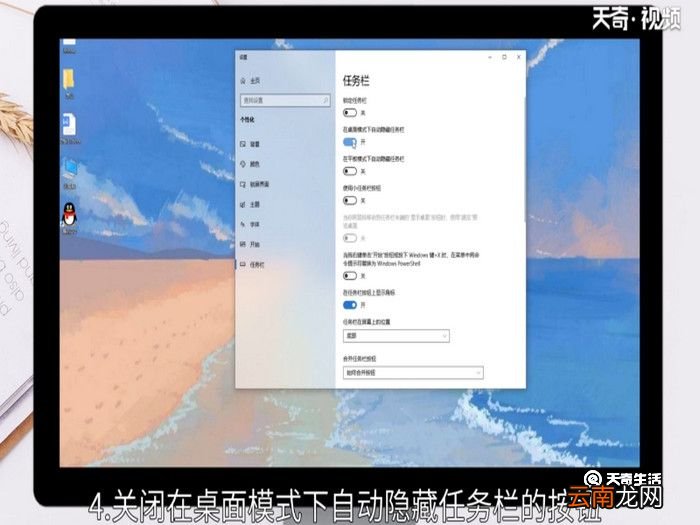Turn off auto-hide taskbar in desktop mode
700x525 pixels.
pyautogui.click(x=350, y=142)
